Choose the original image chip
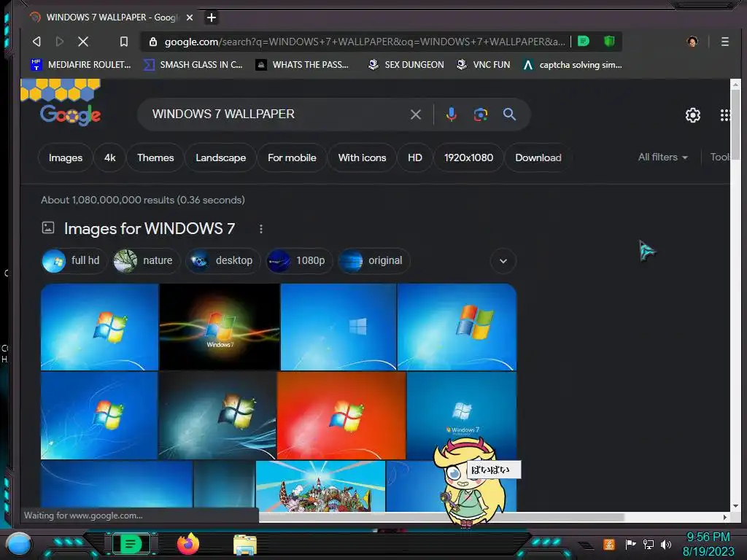 373,260
